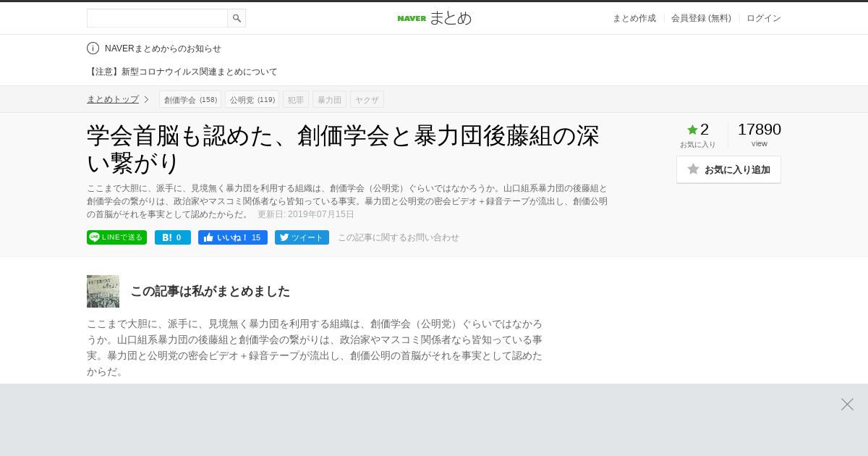
Task: Open the author avatar thumbnail
Action: tap(103, 291)
